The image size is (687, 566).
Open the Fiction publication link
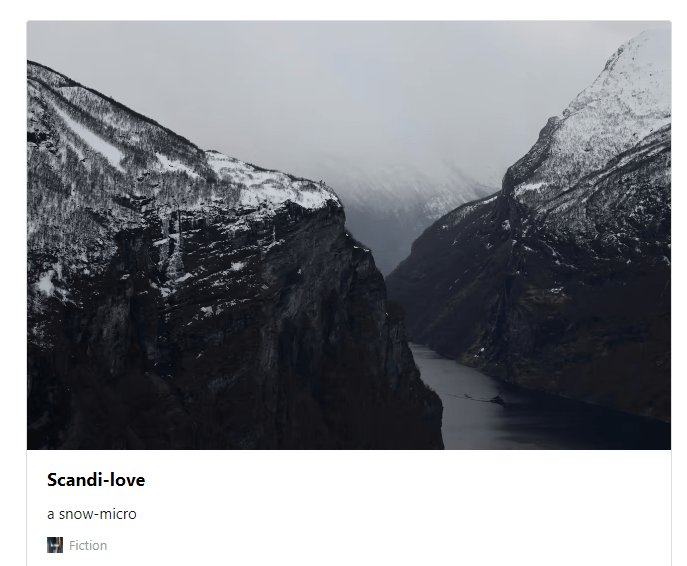[88, 545]
